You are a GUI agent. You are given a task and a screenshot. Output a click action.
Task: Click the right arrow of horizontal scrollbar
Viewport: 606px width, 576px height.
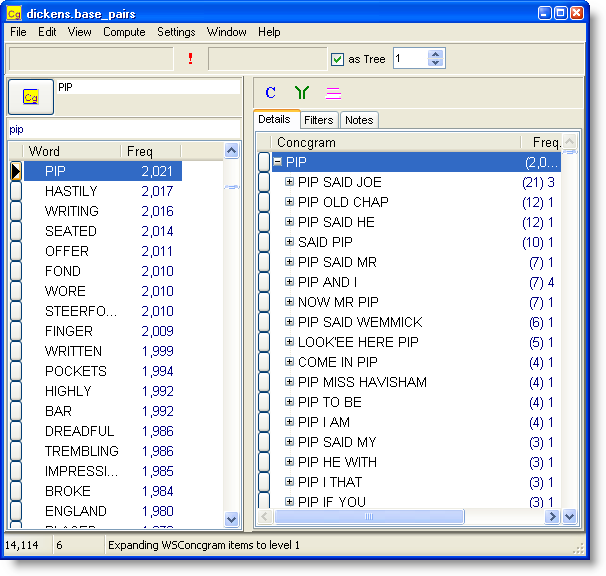tap(552, 516)
